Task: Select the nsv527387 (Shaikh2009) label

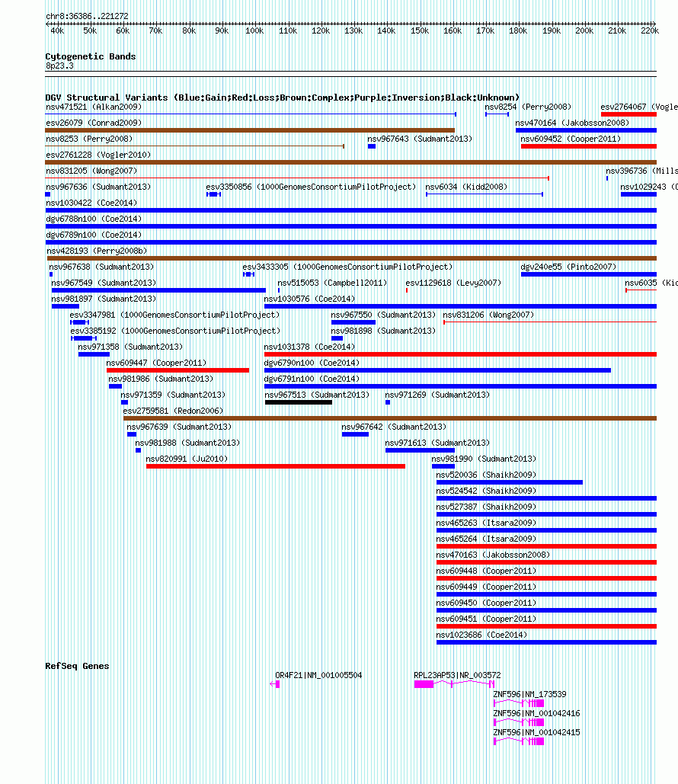Action: [486, 507]
